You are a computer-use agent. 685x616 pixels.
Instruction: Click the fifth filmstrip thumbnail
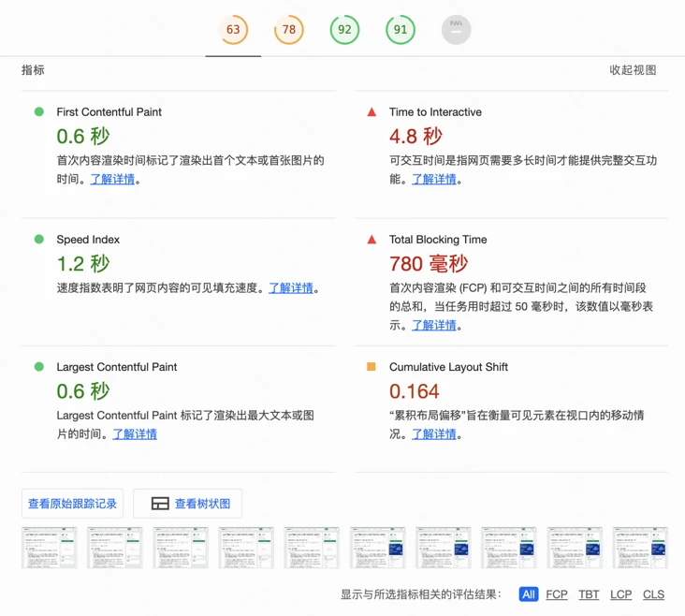[x=312, y=548]
